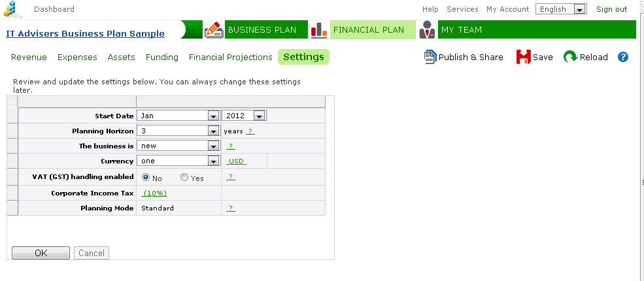Screen dimensions: 644x281
Task: Open the Corporate Income Tax (10%) link
Action: [154, 193]
